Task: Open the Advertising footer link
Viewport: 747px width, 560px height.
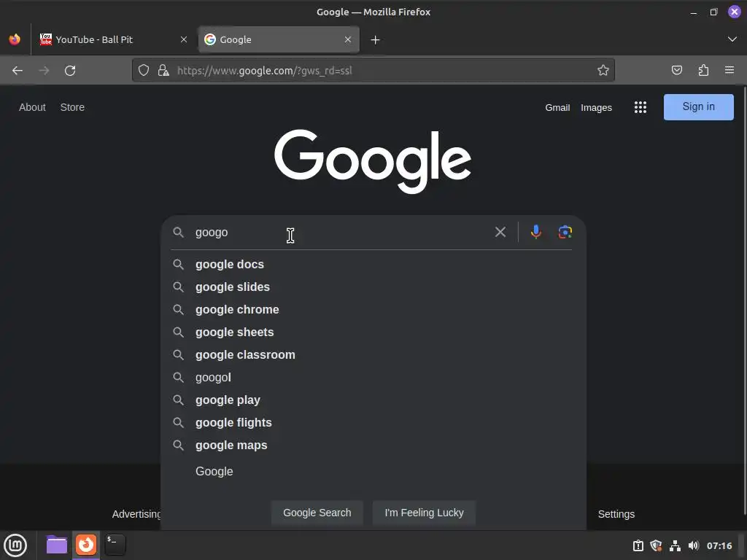Action: [136, 514]
